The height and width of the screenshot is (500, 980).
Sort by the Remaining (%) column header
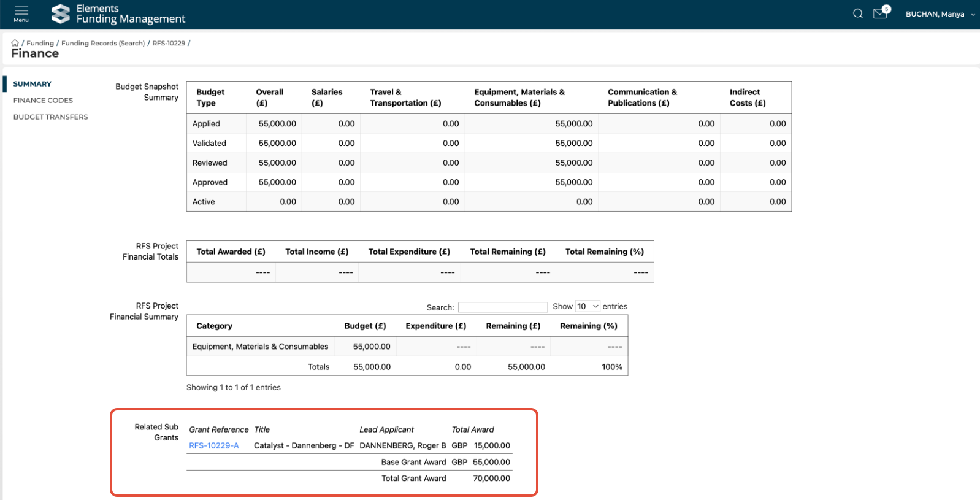coord(588,326)
